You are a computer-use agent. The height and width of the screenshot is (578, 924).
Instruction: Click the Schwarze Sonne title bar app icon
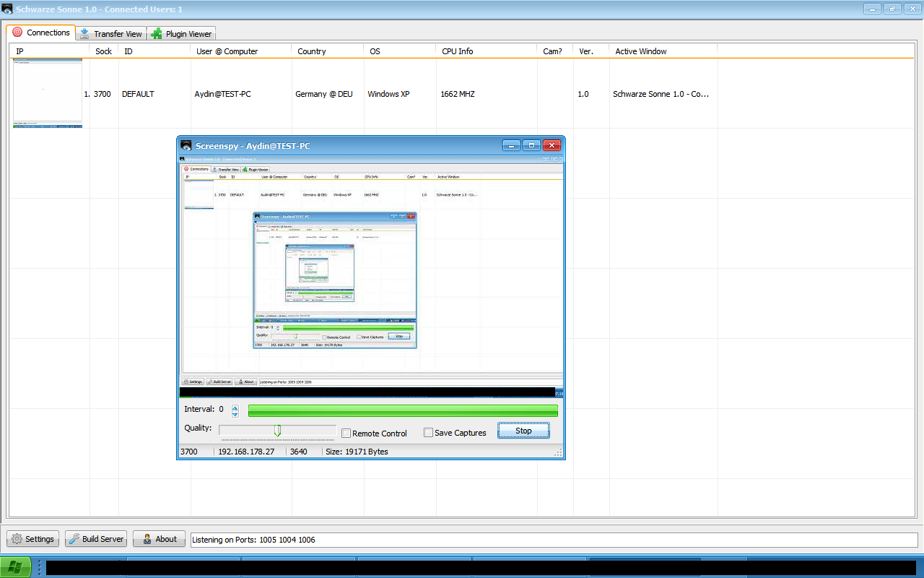[x=8, y=9]
